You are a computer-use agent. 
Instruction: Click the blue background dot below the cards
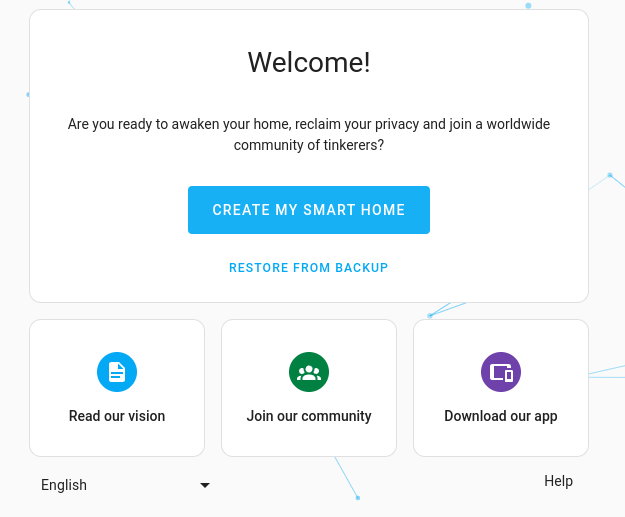pos(357,497)
